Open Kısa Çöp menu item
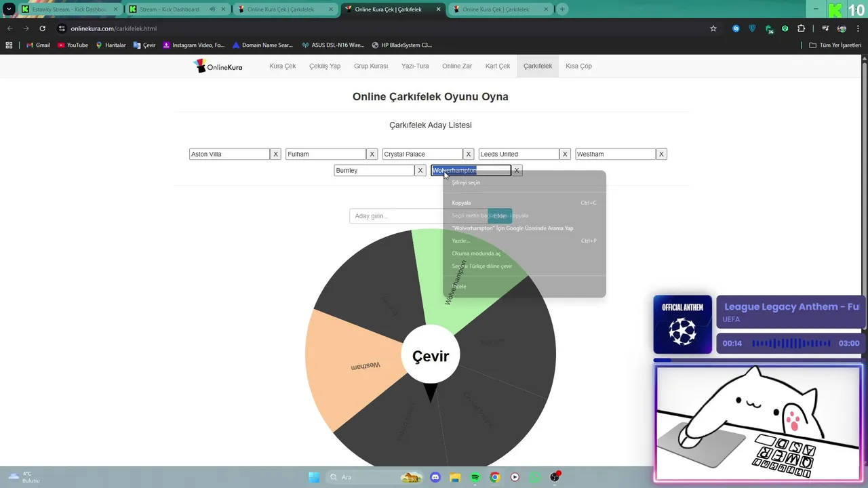 click(578, 66)
